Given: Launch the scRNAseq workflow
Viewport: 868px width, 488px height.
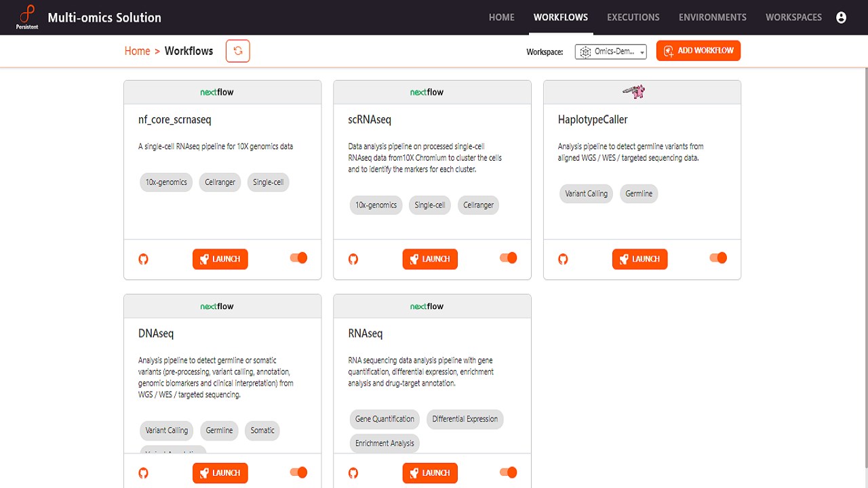Looking at the screenshot, I should click(430, 259).
